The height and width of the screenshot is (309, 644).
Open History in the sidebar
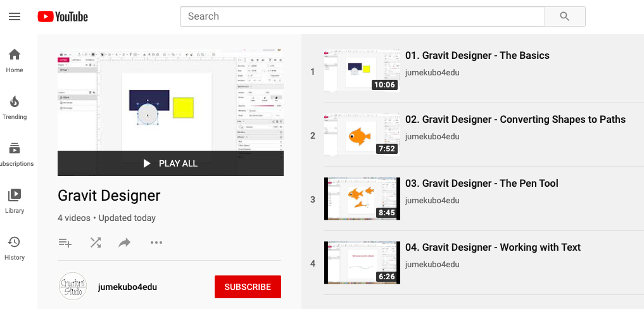coord(15,248)
